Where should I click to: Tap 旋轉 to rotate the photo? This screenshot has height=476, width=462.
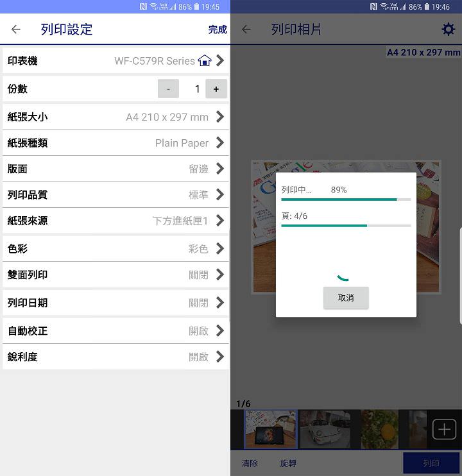(288, 463)
